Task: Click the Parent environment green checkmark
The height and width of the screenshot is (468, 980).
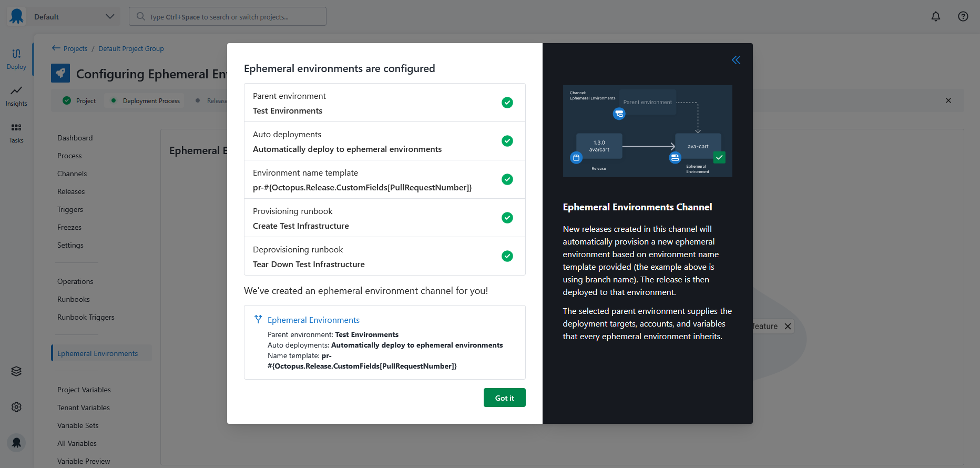Action: coord(507,103)
